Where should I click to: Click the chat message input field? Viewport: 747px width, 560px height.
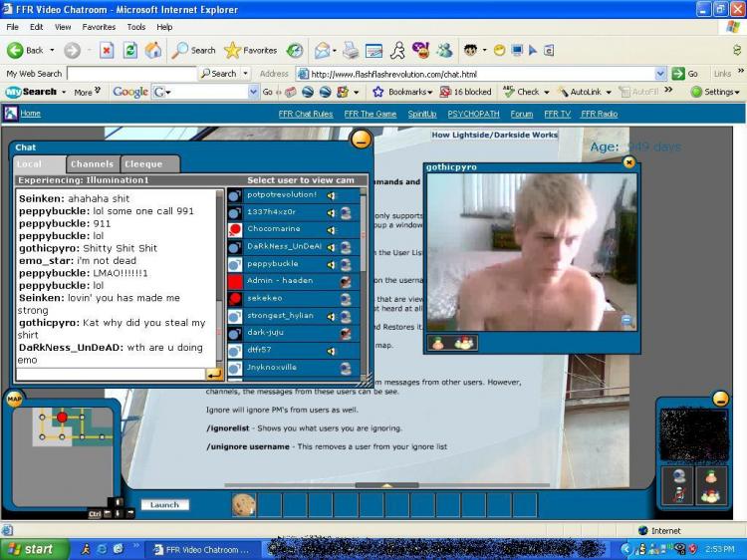point(110,375)
